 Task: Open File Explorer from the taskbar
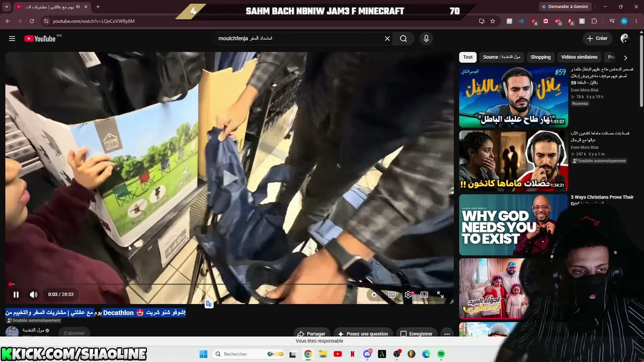pos(323,354)
